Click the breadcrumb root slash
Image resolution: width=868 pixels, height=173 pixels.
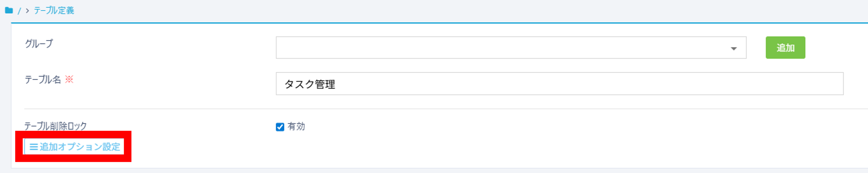pyautogui.click(x=19, y=11)
